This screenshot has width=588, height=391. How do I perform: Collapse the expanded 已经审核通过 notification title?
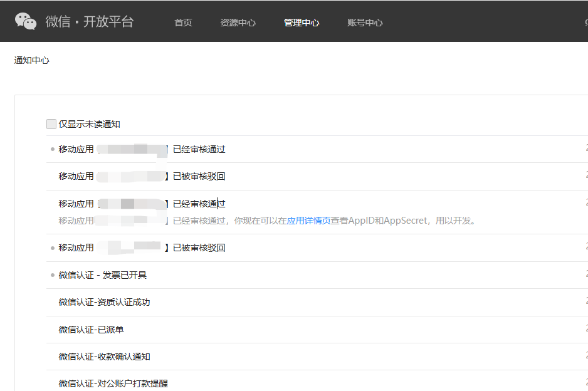click(x=142, y=204)
